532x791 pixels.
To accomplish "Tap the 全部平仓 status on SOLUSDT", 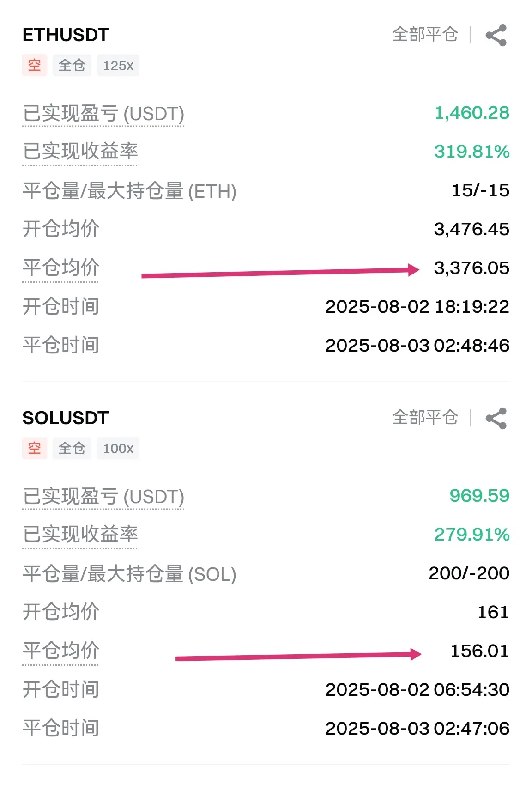I will point(425,418).
